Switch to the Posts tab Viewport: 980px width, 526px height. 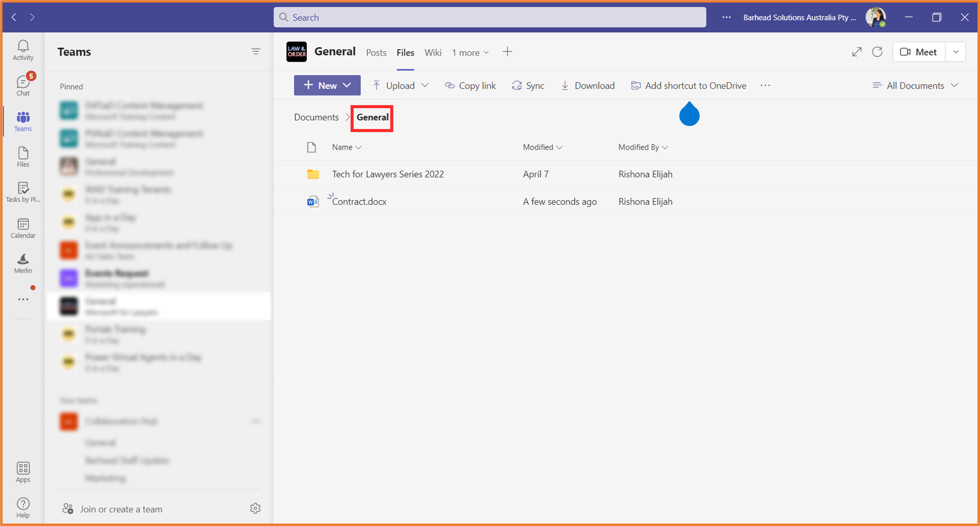click(376, 52)
